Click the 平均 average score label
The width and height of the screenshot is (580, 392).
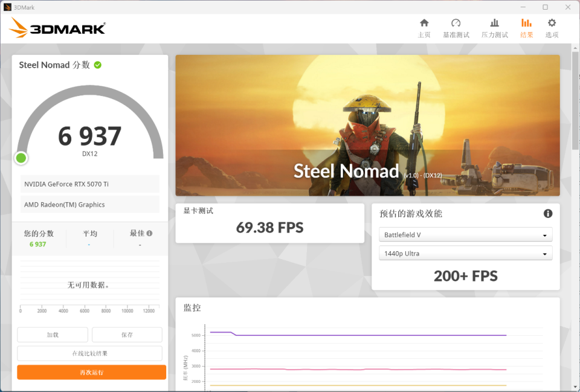[x=90, y=233]
